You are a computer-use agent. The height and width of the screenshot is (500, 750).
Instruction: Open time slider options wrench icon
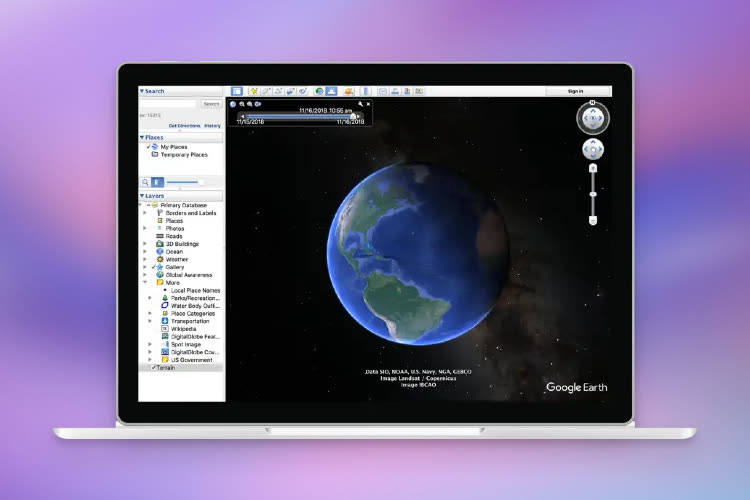point(360,104)
